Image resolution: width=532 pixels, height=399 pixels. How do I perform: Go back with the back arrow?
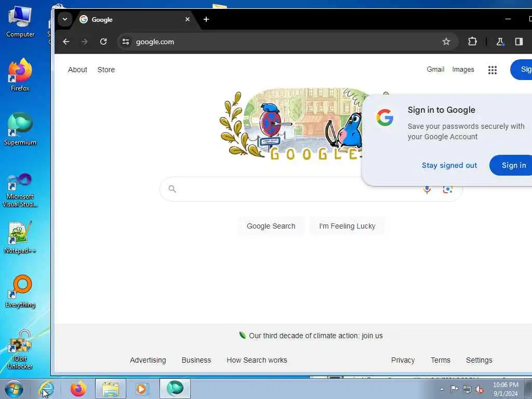(x=66, y=42)
